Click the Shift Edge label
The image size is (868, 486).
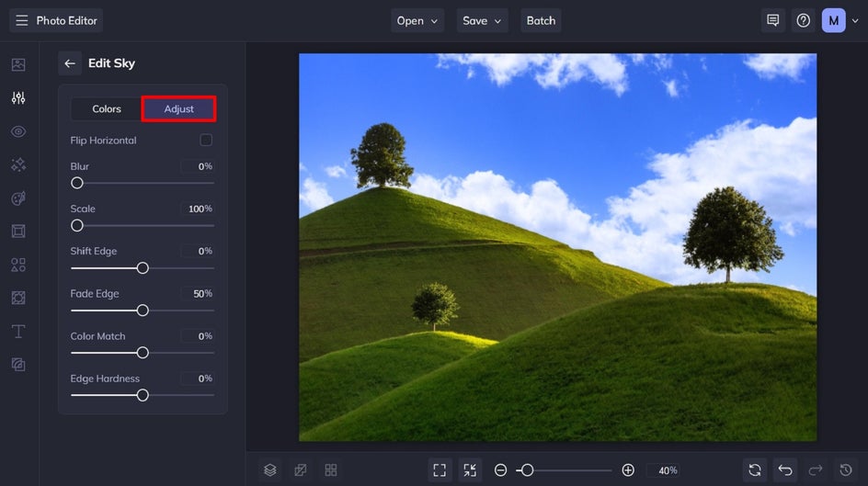click(94, 251)
